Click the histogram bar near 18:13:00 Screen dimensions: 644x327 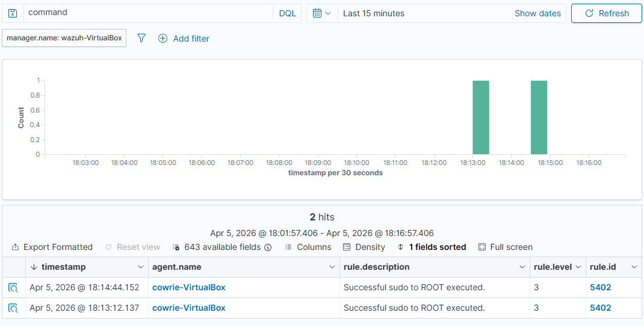[x=480, y=117]
